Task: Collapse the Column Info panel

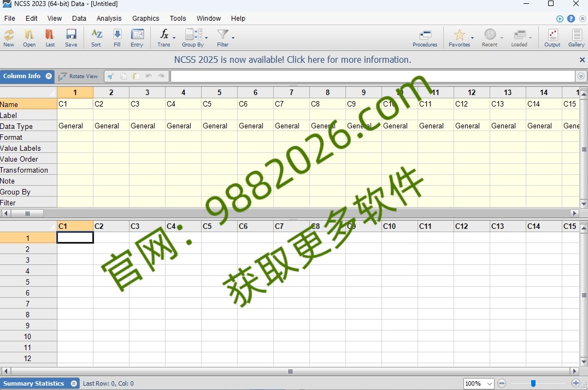Action: coord(49,76)
